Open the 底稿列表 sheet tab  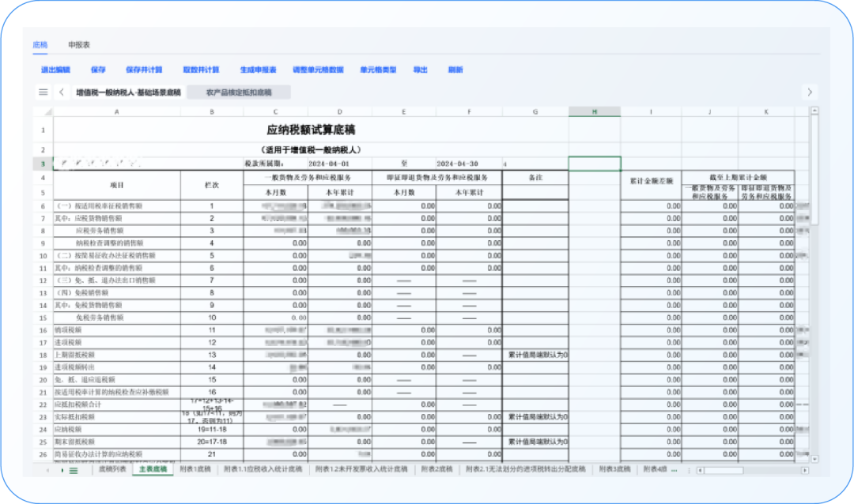(111, 469)
